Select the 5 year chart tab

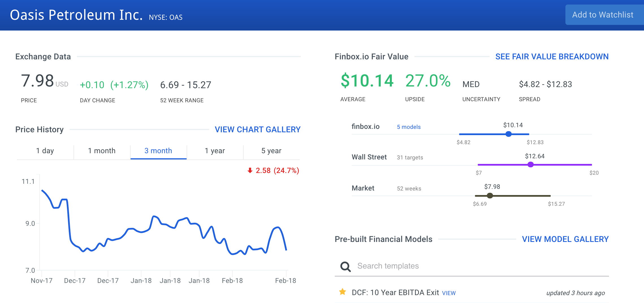tap(271, 151)
